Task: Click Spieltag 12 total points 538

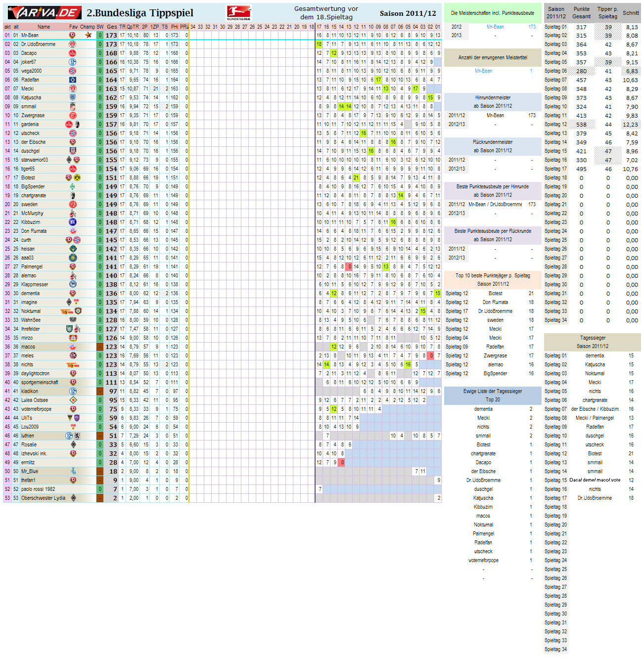Action: (x=581, y=125)
